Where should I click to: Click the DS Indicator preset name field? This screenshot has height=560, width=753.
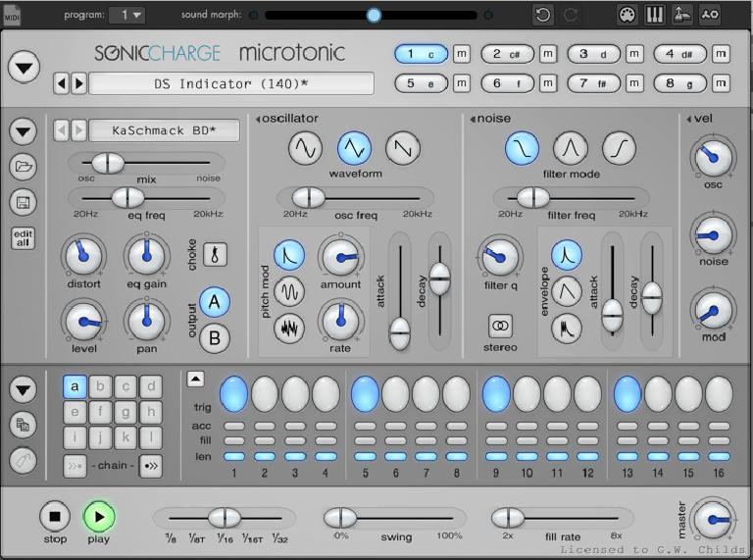(231, 84)
